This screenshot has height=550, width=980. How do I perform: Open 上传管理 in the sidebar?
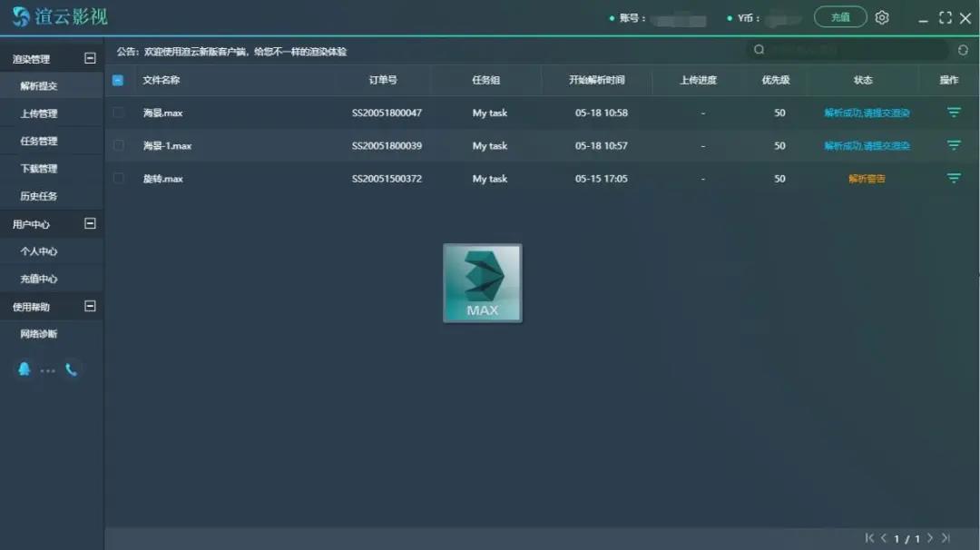(39, 113)
